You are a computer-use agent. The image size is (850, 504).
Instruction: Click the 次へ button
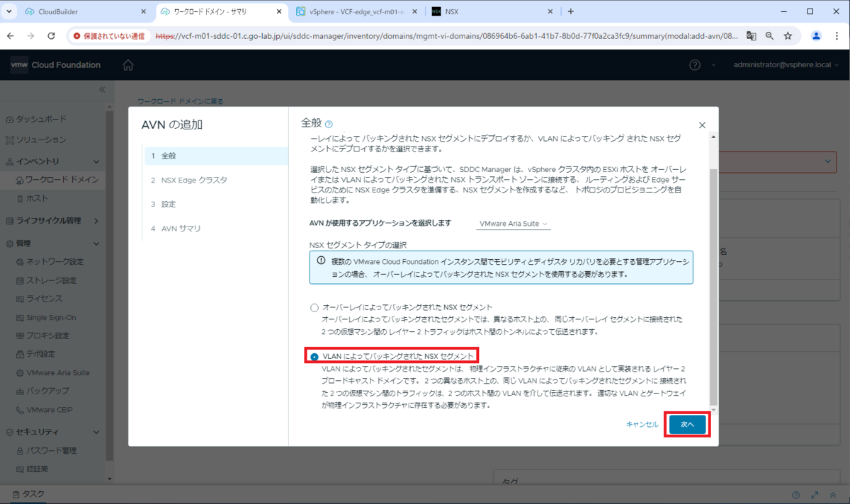coord(687,424)
